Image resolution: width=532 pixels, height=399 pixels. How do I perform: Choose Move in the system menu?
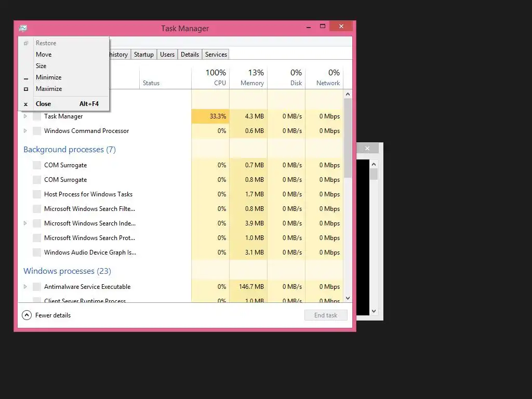click(x=64, y=55)
